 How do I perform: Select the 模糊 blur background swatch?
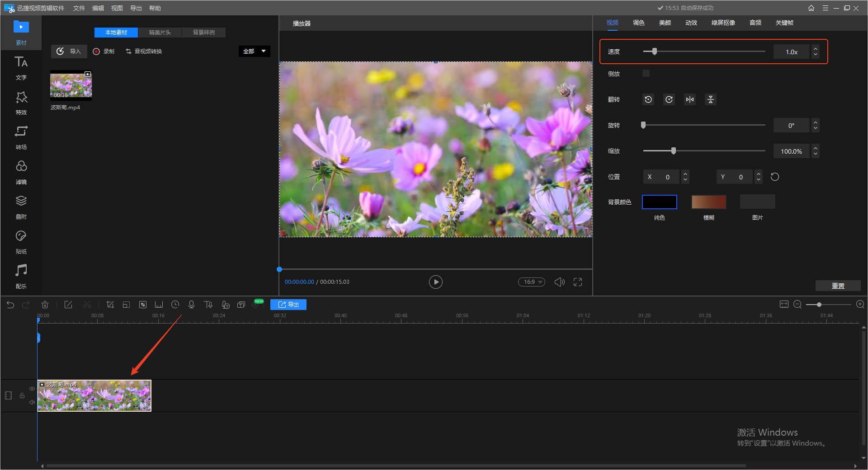coord(709,202)
